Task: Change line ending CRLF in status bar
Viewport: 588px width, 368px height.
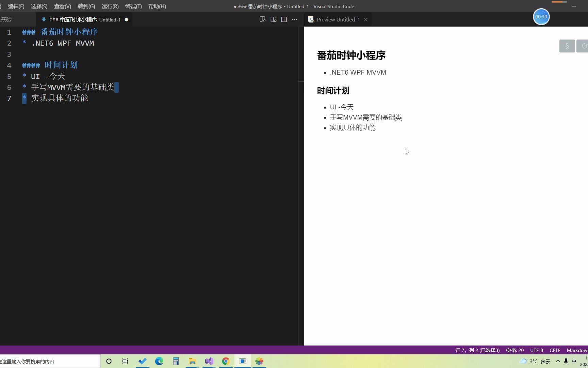Action: coord(555,350)
